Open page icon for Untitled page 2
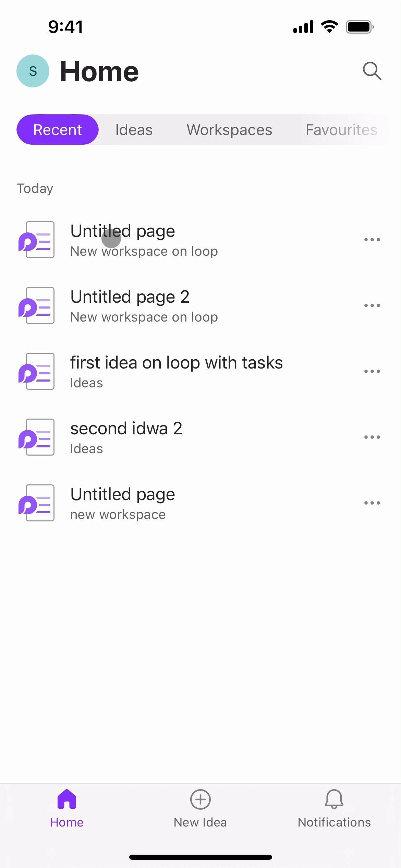 [x=36, y=305]
